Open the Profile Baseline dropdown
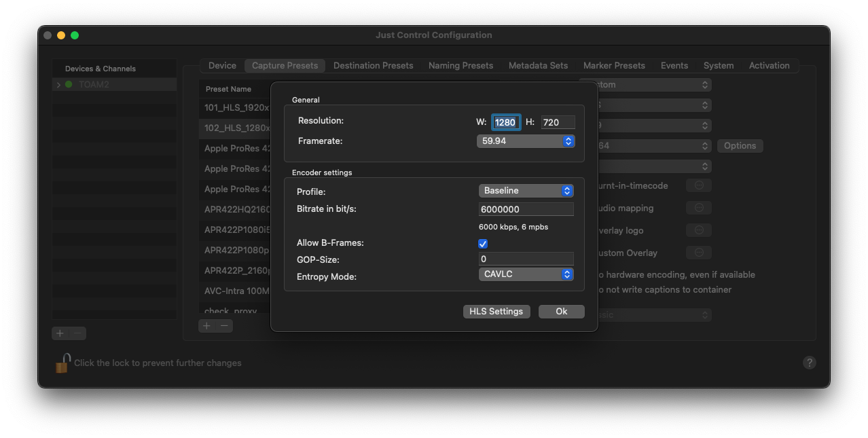 [526, 191]
